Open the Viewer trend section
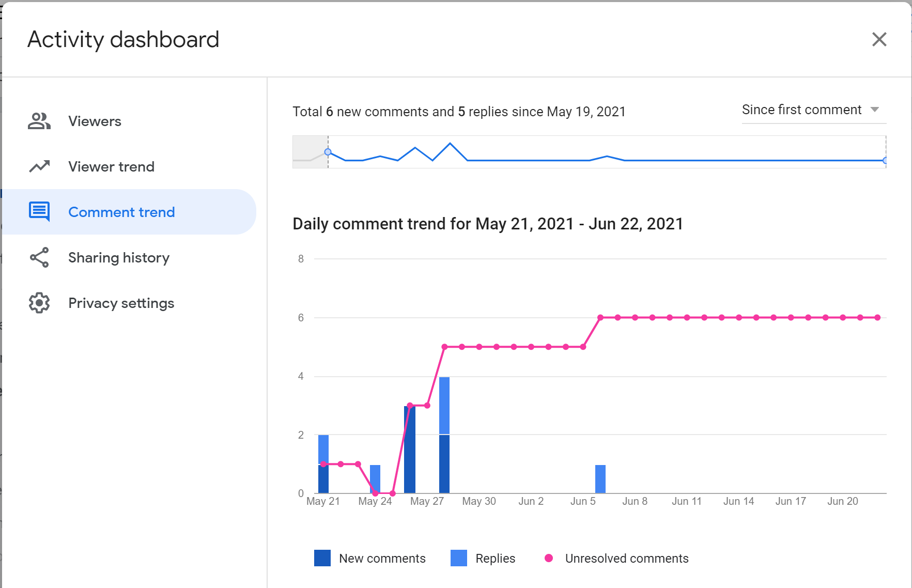This screenshot has height=588, width=912. tap(111, 166)
